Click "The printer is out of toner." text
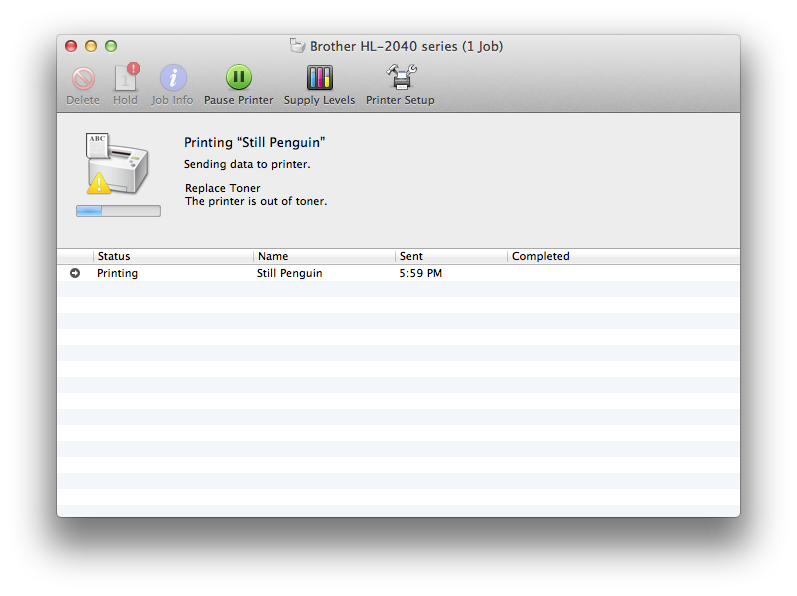Screen dimensions: 797x596 pos(256,201)
